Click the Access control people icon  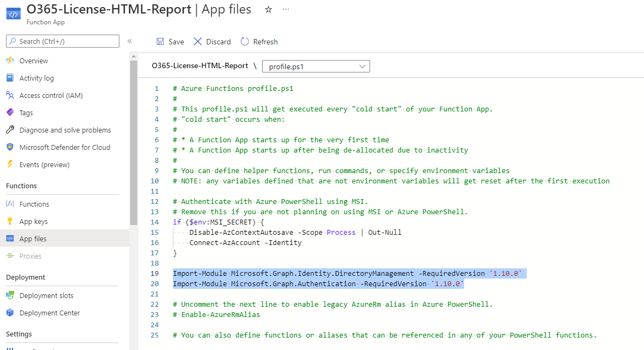coord(10,95)
